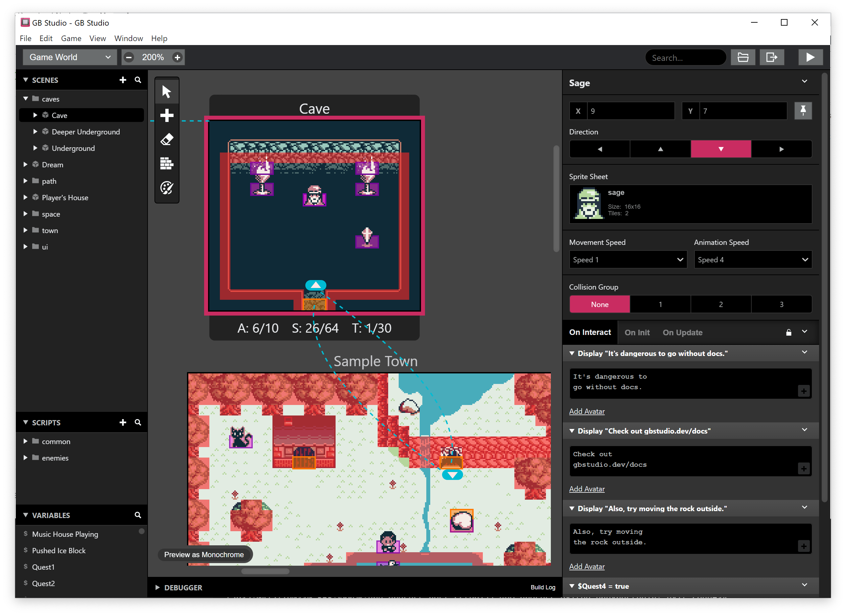Select the Down direction for Sage
The image size is (846, 616).
(721, 149)
